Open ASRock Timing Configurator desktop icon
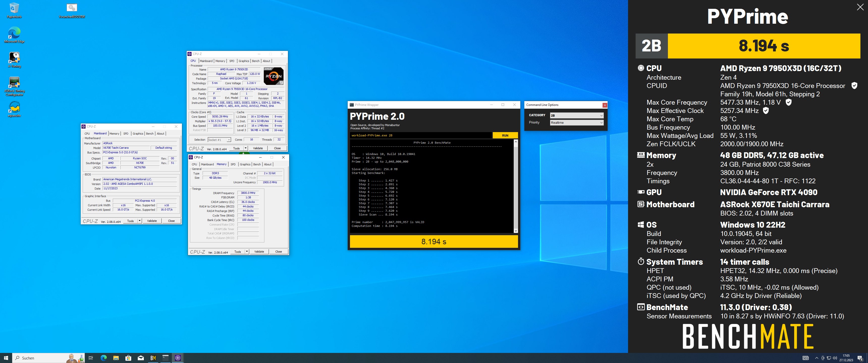868x363 pixels. (14, 86)
